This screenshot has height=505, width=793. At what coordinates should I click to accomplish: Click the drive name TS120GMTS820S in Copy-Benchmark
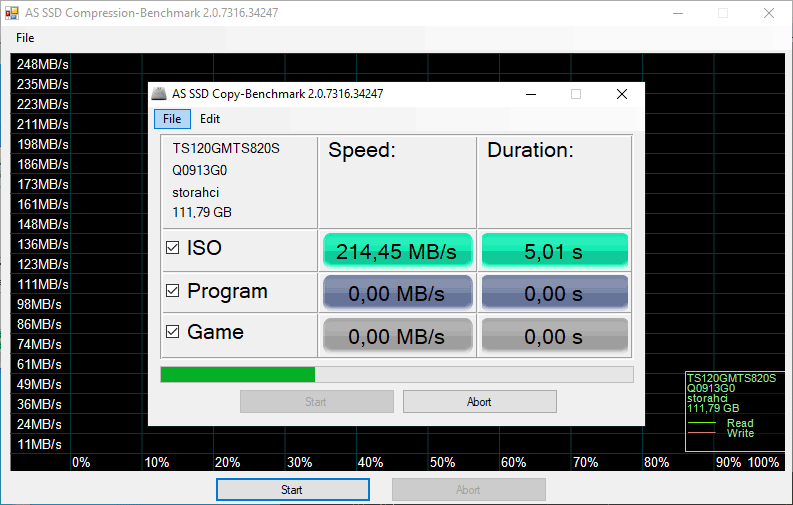tap(226, 148)
